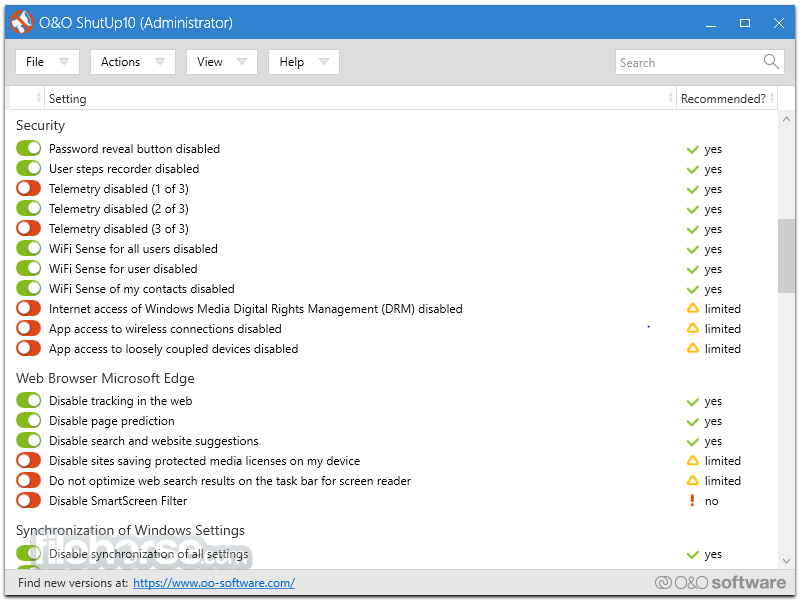Click the Telemetry disabled (2 of 3) label
Viewport: 800px width, 600px height.
118,209
